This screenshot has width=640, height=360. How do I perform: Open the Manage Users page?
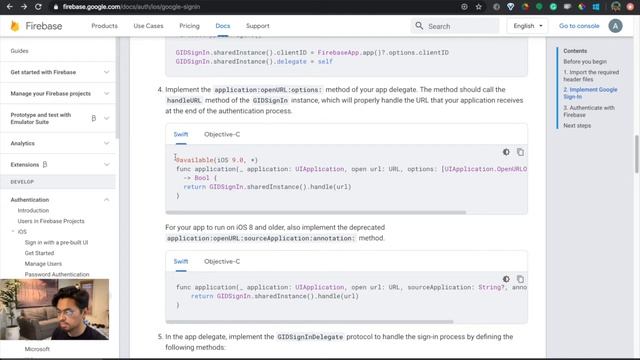[43, 264]
